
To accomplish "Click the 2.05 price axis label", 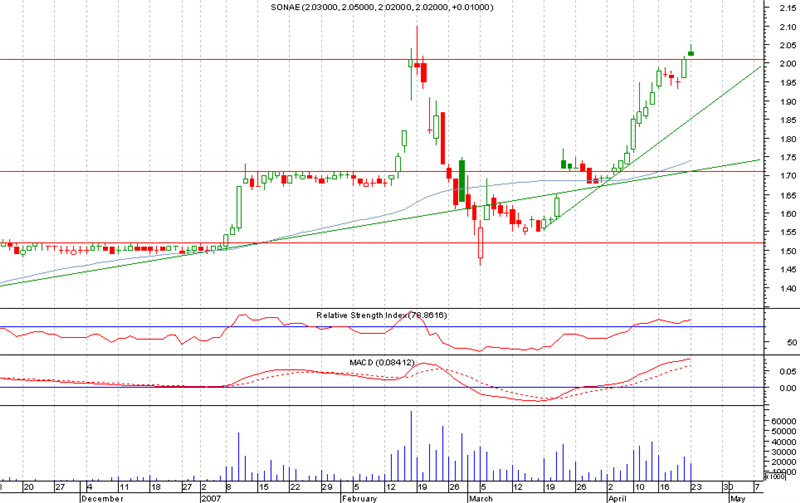I will [x=788, y=45].
